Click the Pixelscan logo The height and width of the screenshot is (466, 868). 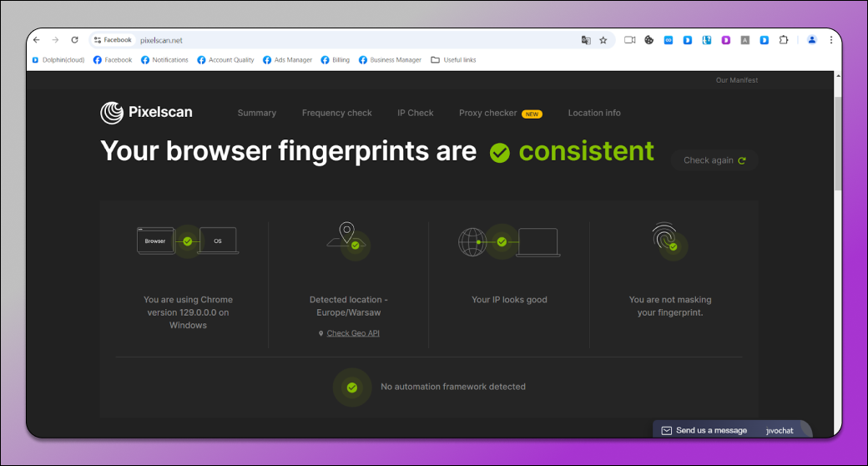tap(147, 113)
